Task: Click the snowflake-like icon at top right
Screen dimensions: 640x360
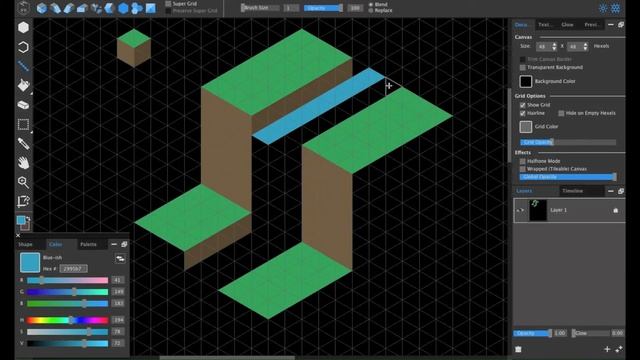Action: pos(616,8)
